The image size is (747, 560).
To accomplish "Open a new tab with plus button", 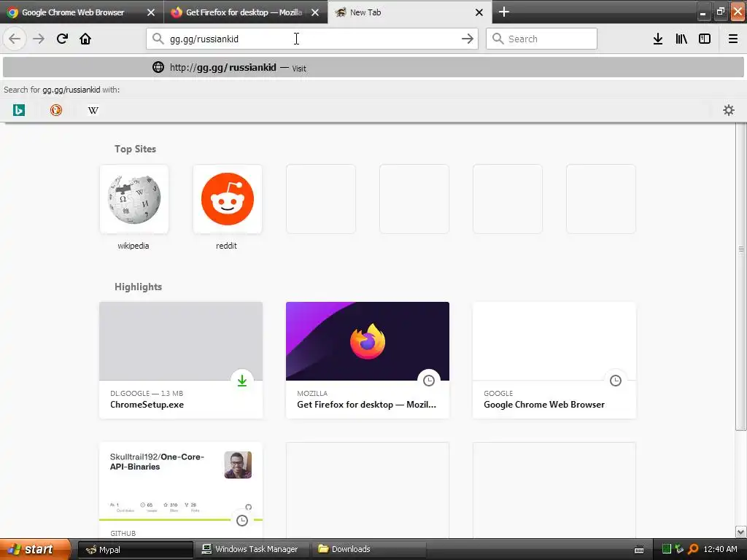I will pos(503,12).
